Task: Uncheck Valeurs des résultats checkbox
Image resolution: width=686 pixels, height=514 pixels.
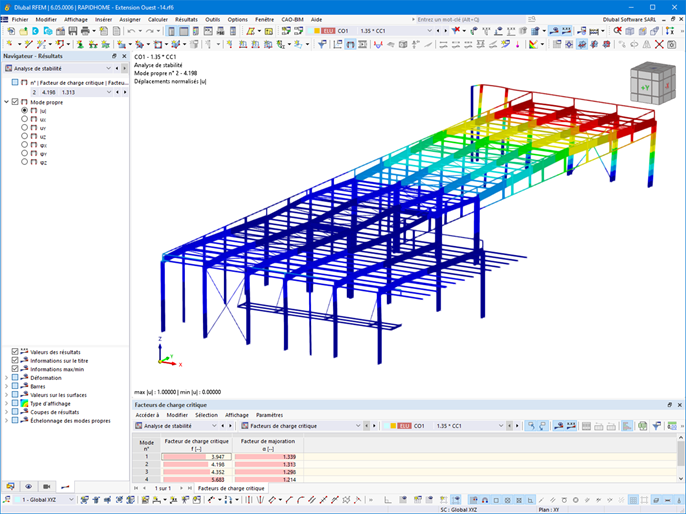Action: point(15,352)
